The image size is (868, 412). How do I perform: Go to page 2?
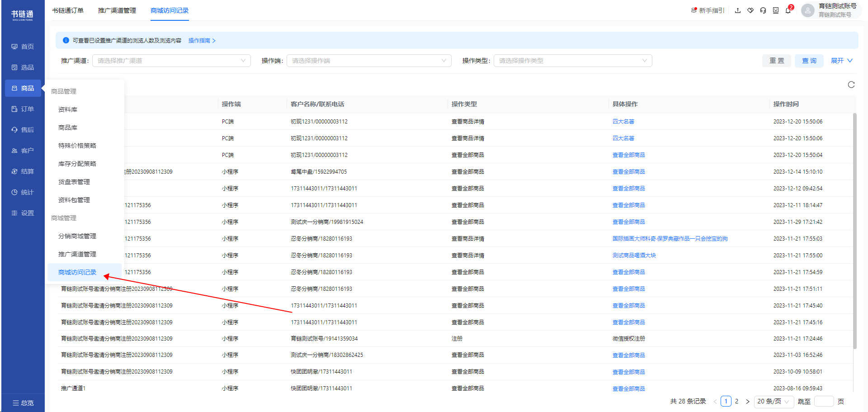coord(737,402)
